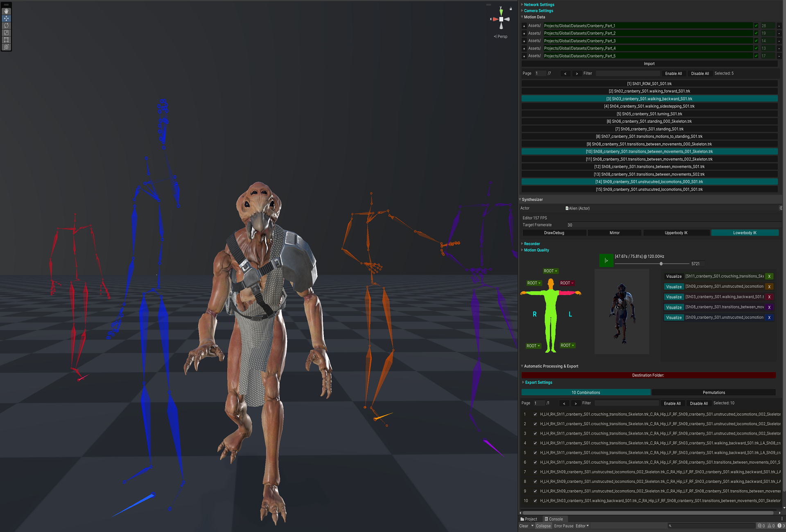Uncheck combination row 4 checkbox
This screenshot has width=786, height=532.
(535, 443)
